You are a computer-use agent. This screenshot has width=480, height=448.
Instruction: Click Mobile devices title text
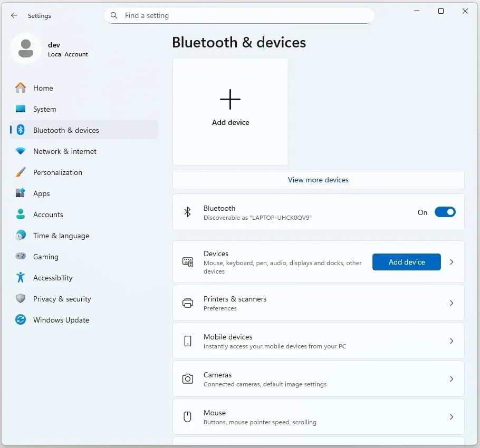pos(228,337)
